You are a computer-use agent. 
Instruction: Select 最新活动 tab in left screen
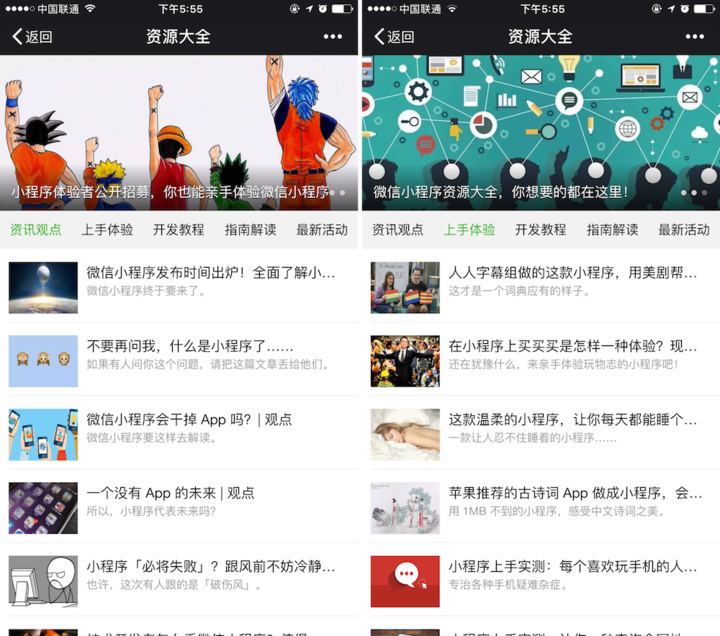click(x=322, y=230)
